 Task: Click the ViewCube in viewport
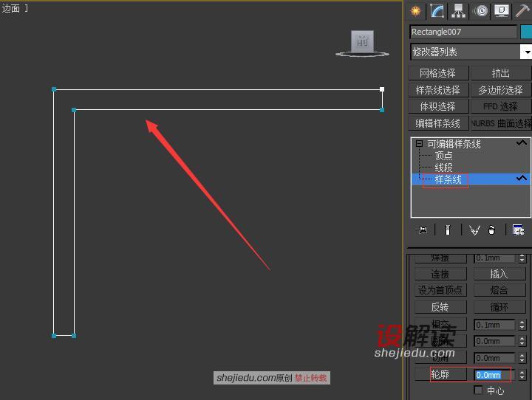pos(363,43)
